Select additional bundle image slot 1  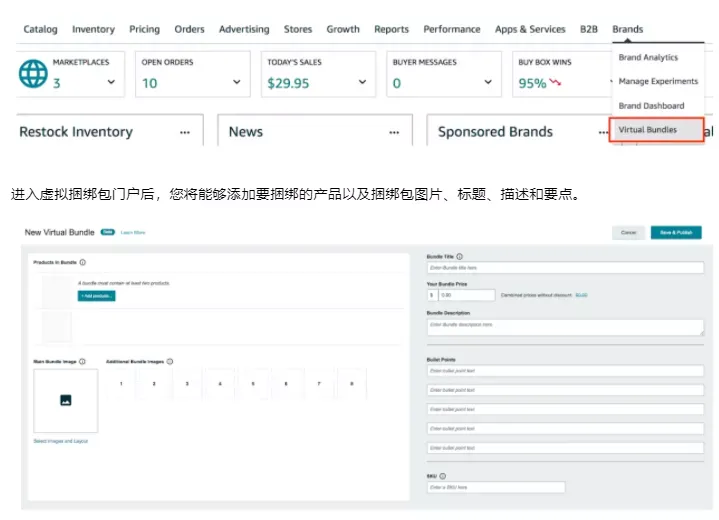tap(121, 383)
